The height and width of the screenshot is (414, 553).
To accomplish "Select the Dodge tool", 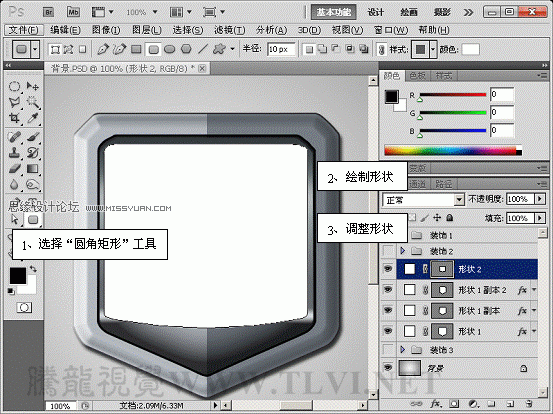I will pos(33,184).
